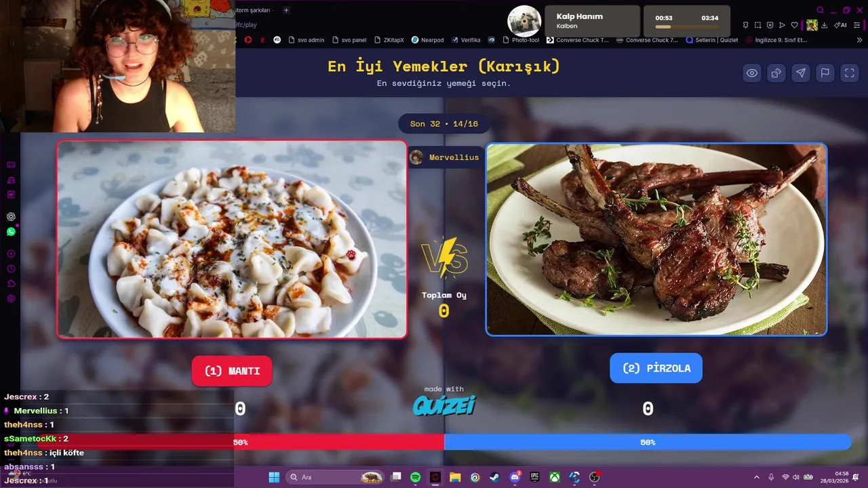
Task: Click the Son 32 • 14/16 round indicator
Action: tap(444, 124)
